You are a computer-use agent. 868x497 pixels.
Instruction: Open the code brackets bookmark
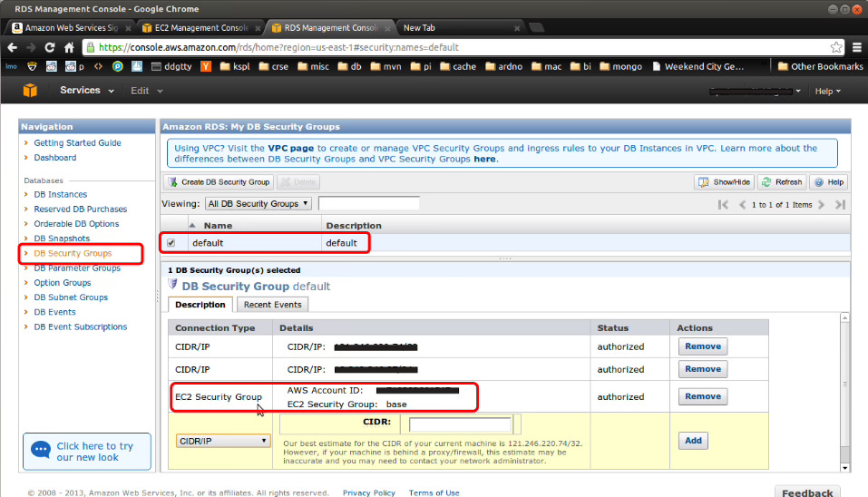tap(99, 66)
